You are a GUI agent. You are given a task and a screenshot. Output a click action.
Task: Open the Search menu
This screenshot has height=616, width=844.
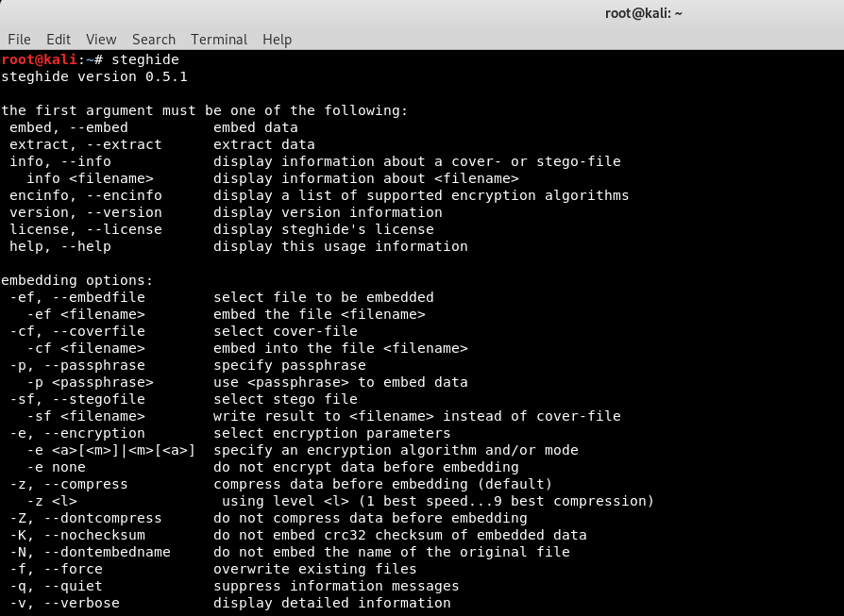click(153, 40)
